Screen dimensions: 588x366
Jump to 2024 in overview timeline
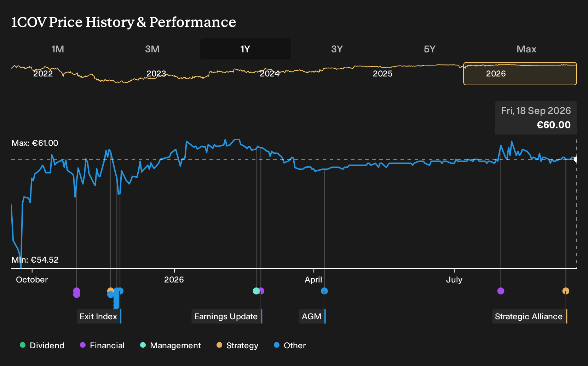pyautogui.click(x=270, y=74)
